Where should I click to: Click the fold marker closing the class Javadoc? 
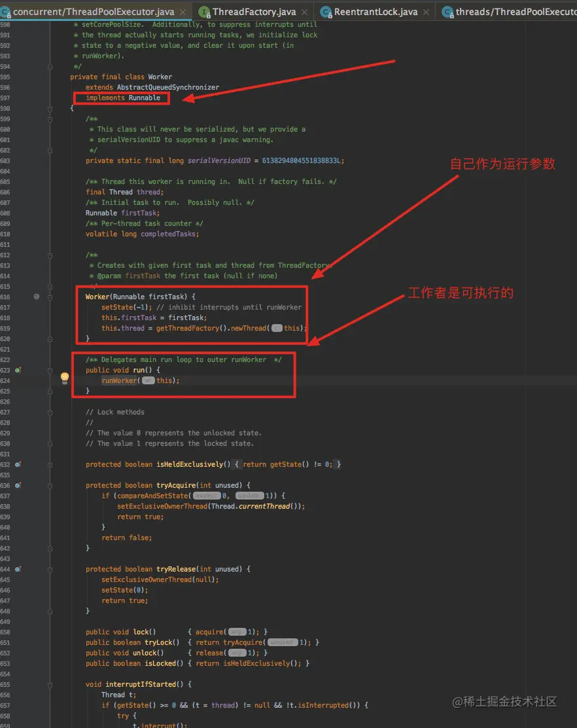point(50,67)
